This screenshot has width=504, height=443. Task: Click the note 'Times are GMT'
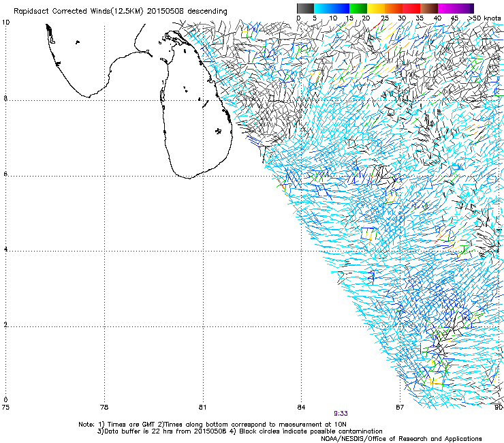132,425
